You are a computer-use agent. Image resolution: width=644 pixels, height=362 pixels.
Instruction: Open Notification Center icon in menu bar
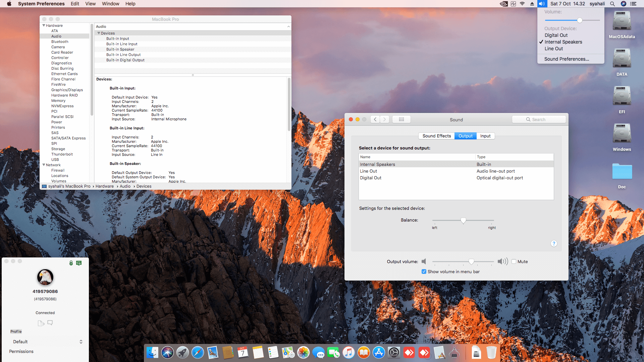(633, 4)
